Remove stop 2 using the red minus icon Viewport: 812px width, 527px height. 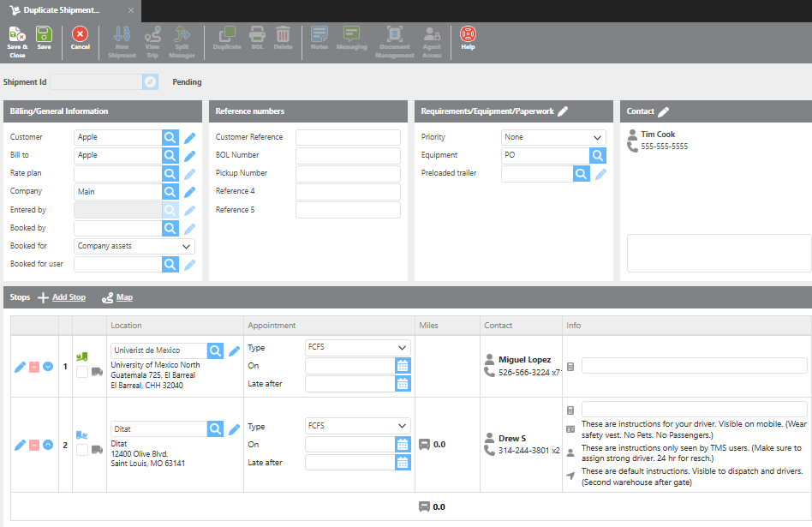click(x=34, y=445)
